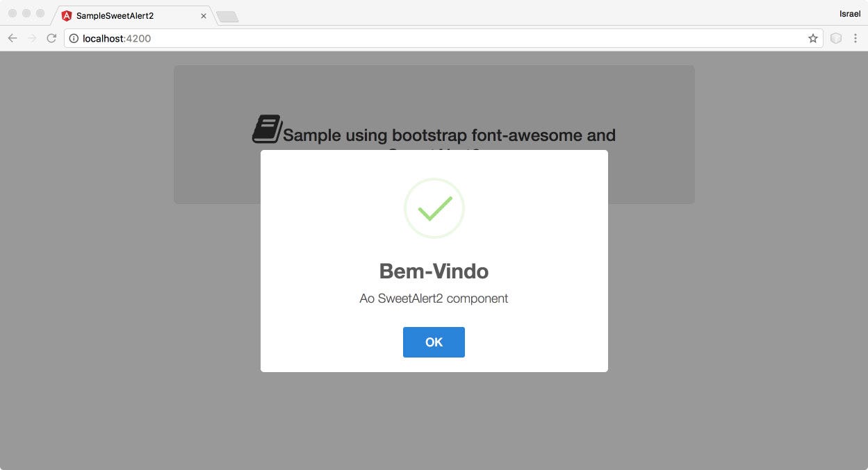Click the browser back arrow
This screenshot has width=868, height=470.
coord(12,38)
